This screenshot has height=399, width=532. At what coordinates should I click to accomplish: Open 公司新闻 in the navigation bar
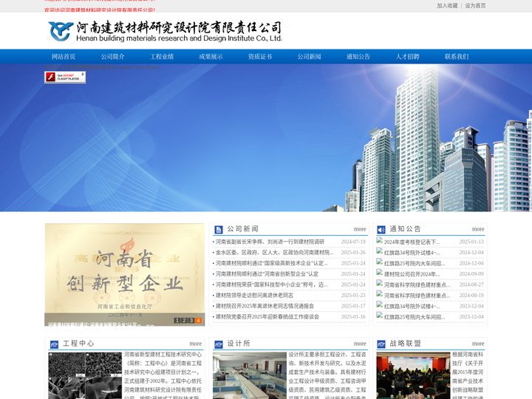pos(310,57)
